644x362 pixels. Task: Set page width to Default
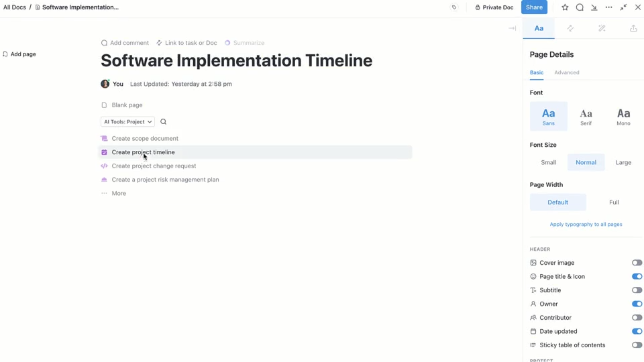pos(557,202)
